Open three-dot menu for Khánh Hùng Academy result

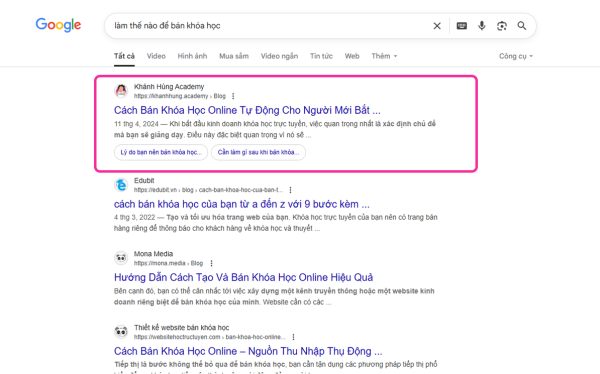(x=233, y=96)
